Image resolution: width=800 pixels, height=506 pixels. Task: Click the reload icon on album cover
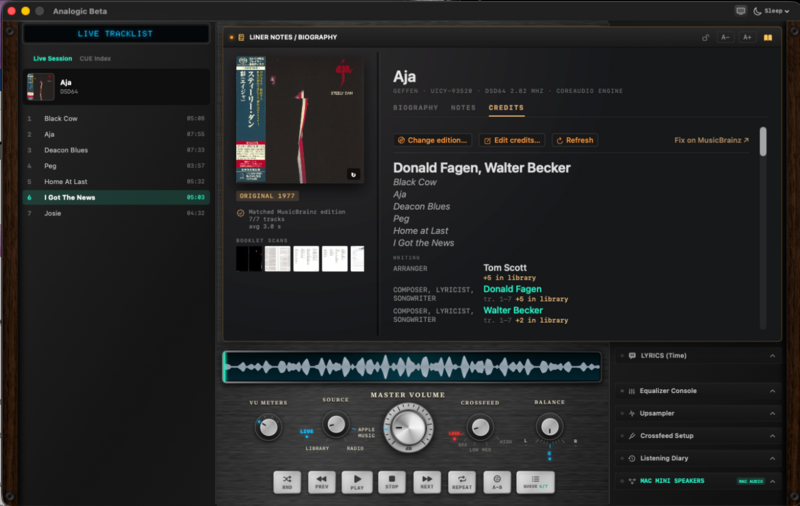click(354, 174)
